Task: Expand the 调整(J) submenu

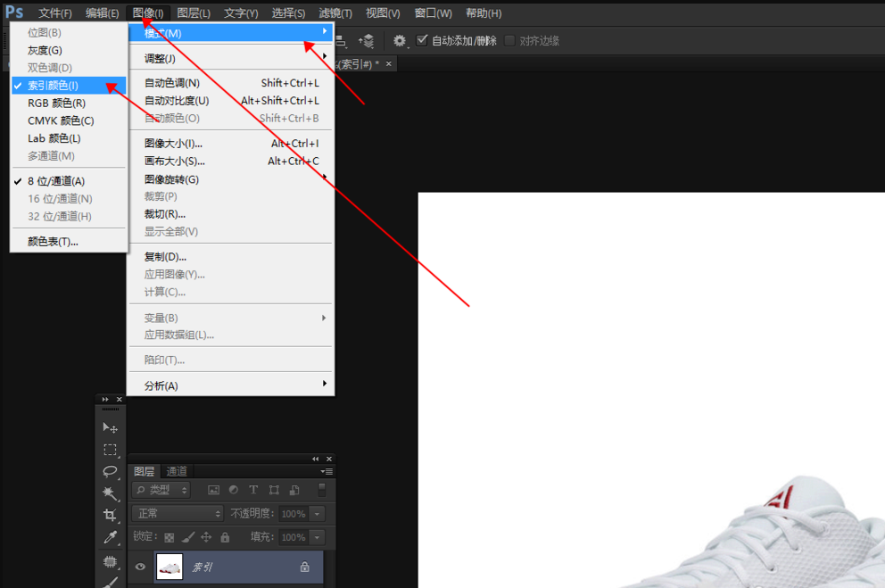Action: (x=231, y=58)
